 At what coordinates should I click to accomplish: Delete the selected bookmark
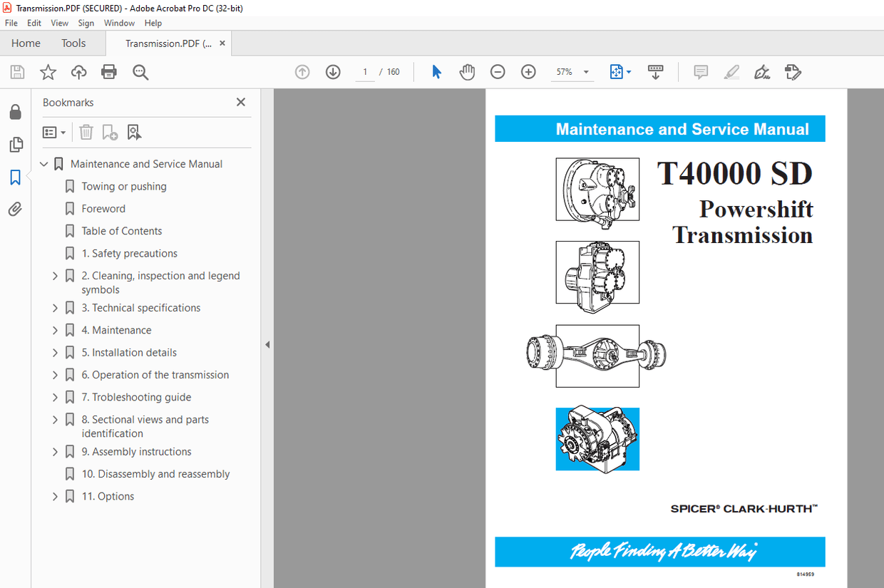(x=86, y=132)
